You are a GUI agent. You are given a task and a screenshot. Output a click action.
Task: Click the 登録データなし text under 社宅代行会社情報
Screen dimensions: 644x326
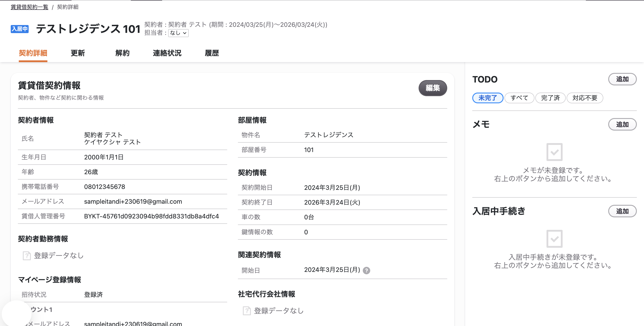279,311
